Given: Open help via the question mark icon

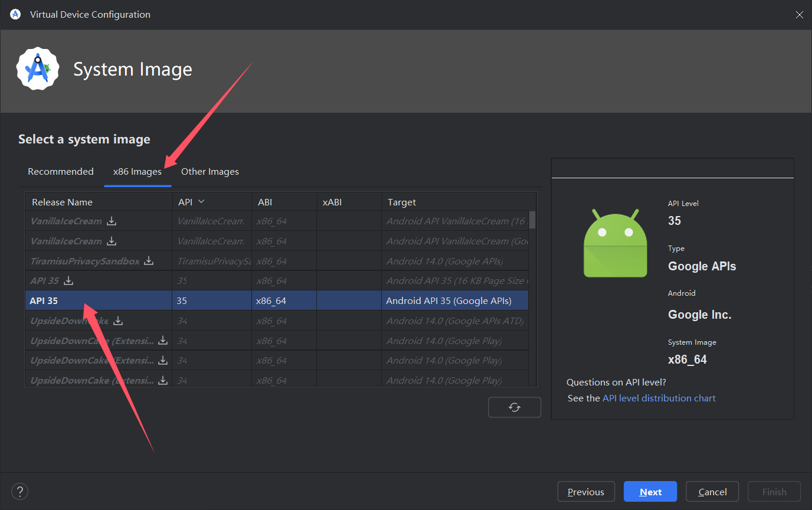Looking at the screenshot, I should point(19,491).
